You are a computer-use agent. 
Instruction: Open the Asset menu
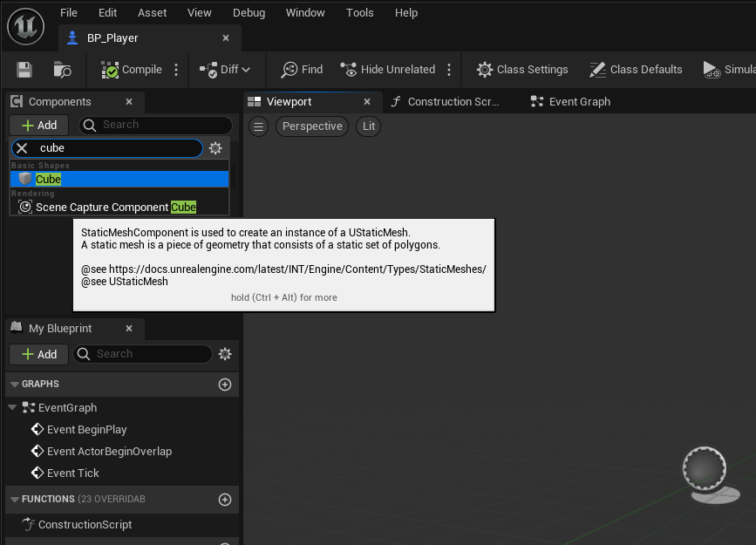[x=152, y=13]
